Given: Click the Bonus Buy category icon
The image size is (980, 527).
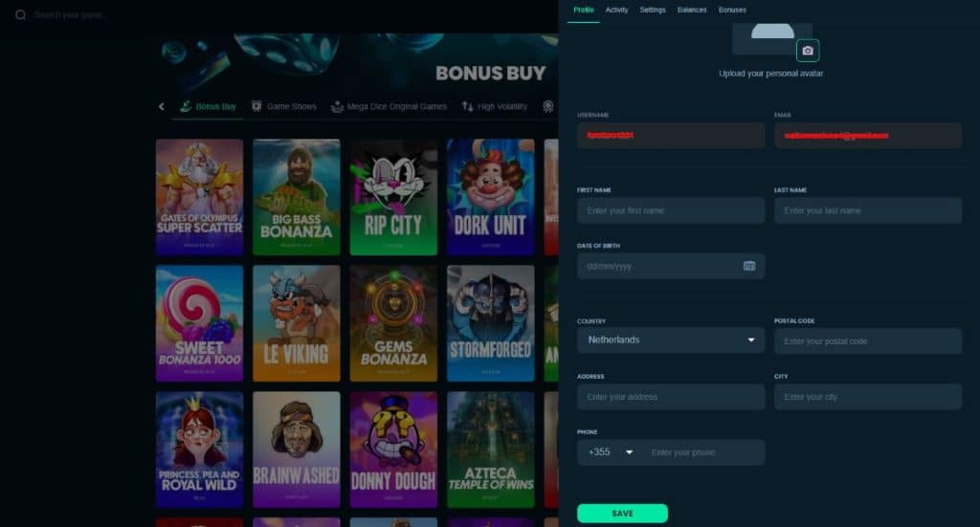Looking at the screenshot, I should pos(186,106).
